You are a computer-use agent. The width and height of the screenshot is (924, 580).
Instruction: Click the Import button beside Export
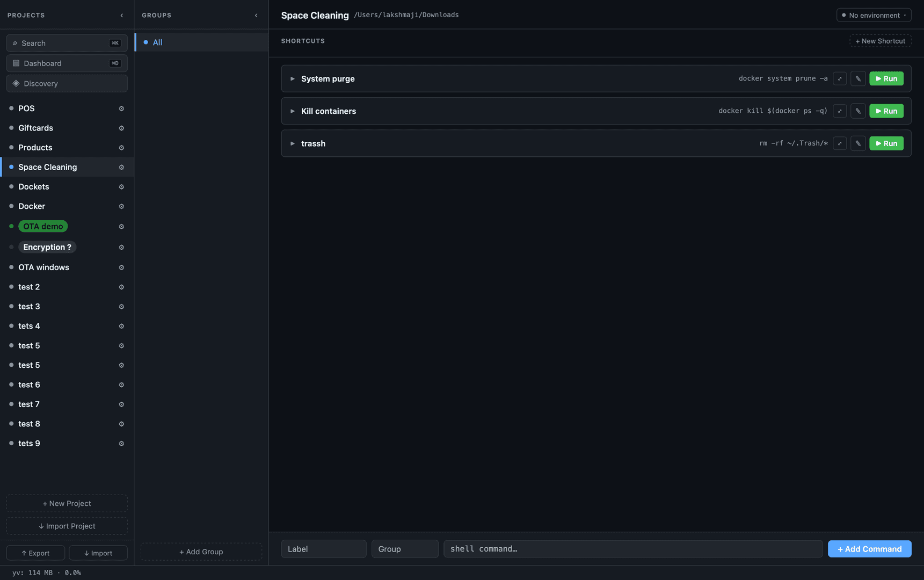(98, 553)
